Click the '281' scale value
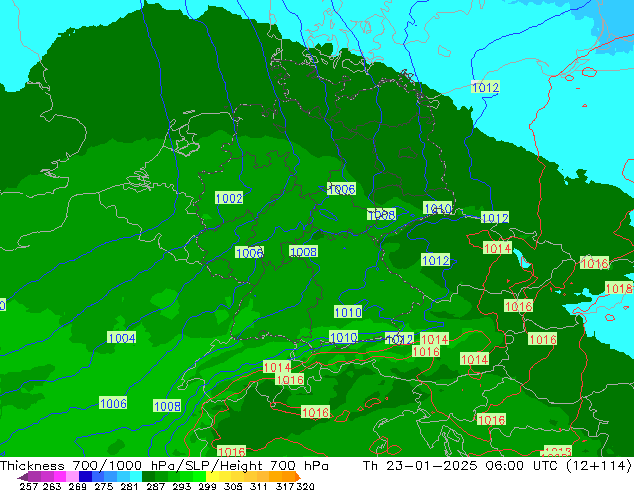The width and height of the screenshot is (634, 490). (129, 486)
